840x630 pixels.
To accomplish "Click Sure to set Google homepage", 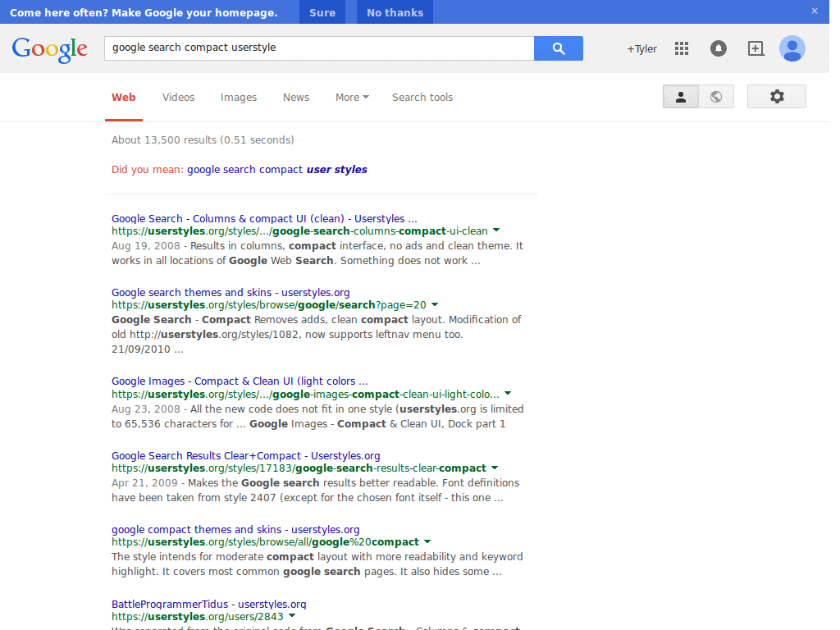I will click(x=322, y=12).
